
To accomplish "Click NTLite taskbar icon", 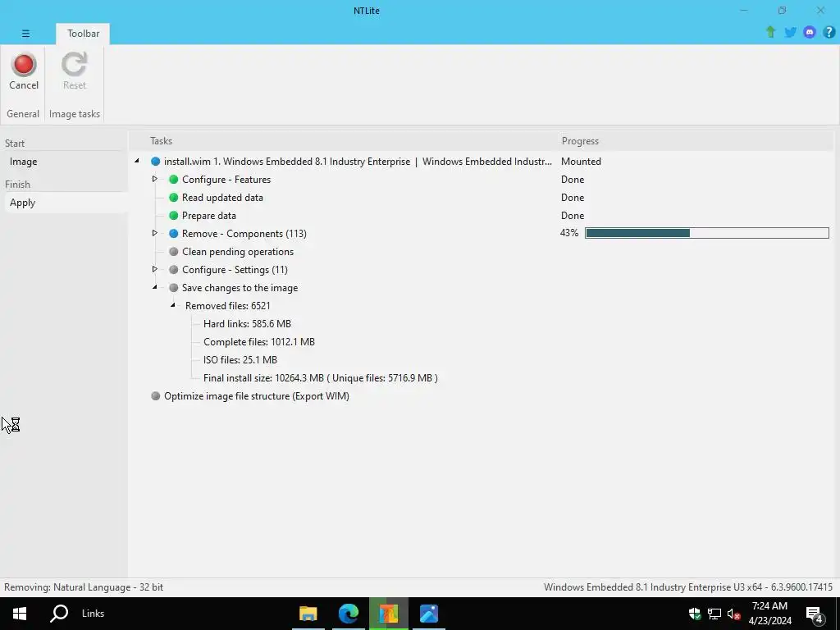I will tap(388, 614).
